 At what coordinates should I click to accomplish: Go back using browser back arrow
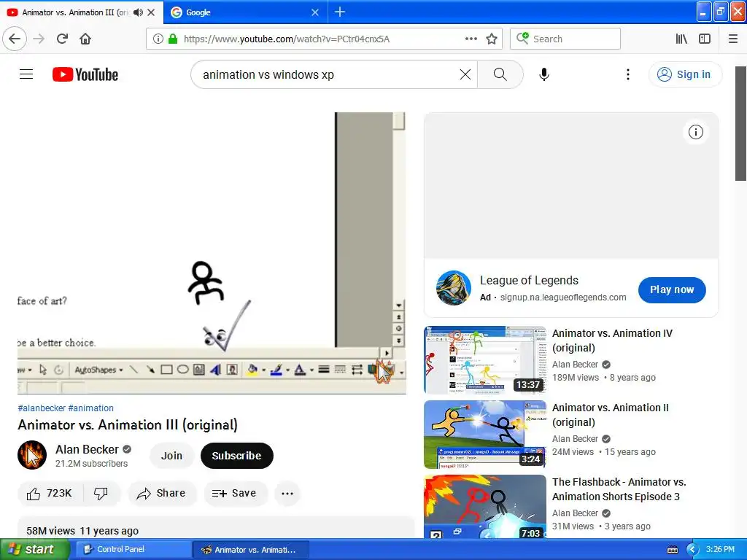pos(15,39)
